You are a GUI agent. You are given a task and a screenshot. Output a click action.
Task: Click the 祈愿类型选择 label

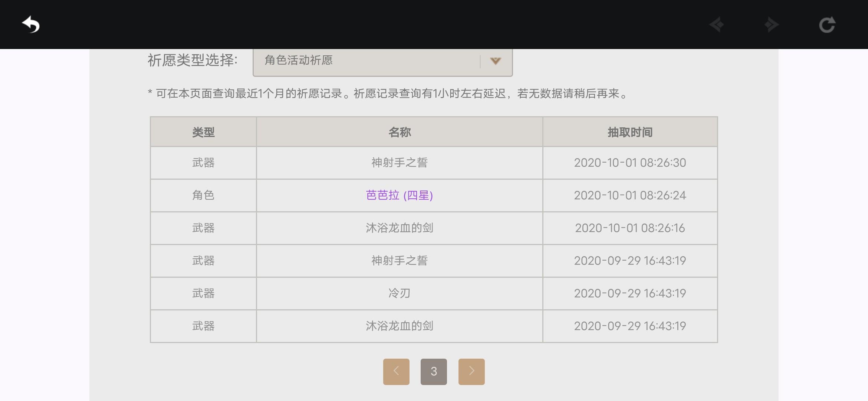pyautogui.click(x=193, y=60)
